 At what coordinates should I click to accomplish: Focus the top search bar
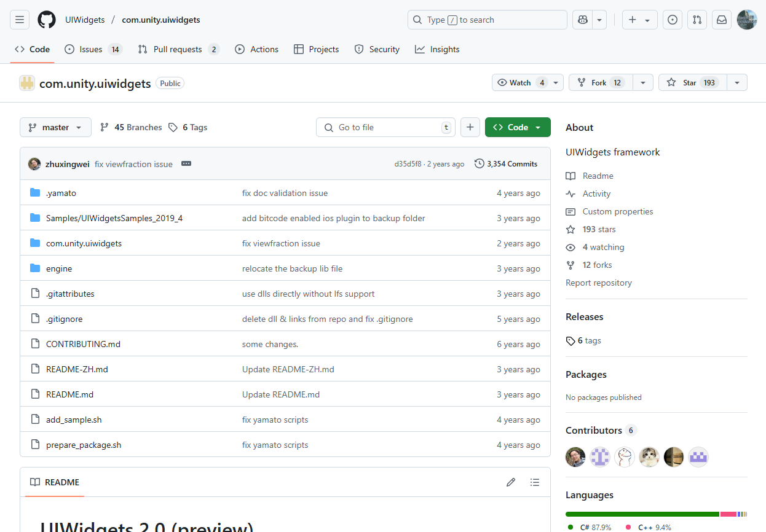coord(487,20)
